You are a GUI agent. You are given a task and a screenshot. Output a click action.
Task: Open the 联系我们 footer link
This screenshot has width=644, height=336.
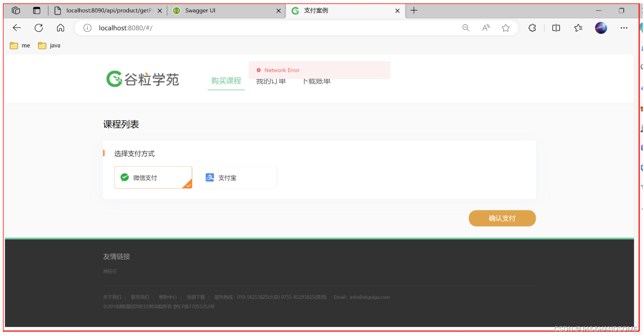[x=140, y=297]
